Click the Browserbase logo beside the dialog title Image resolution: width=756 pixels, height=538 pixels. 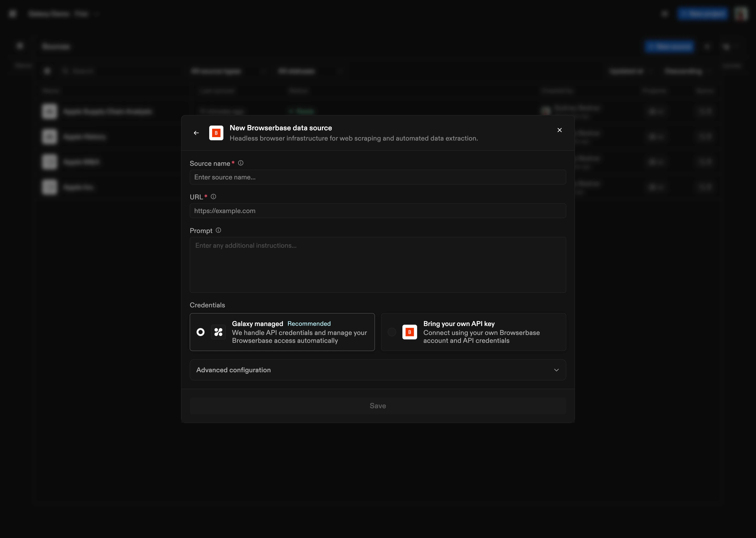tap(216, 133)
